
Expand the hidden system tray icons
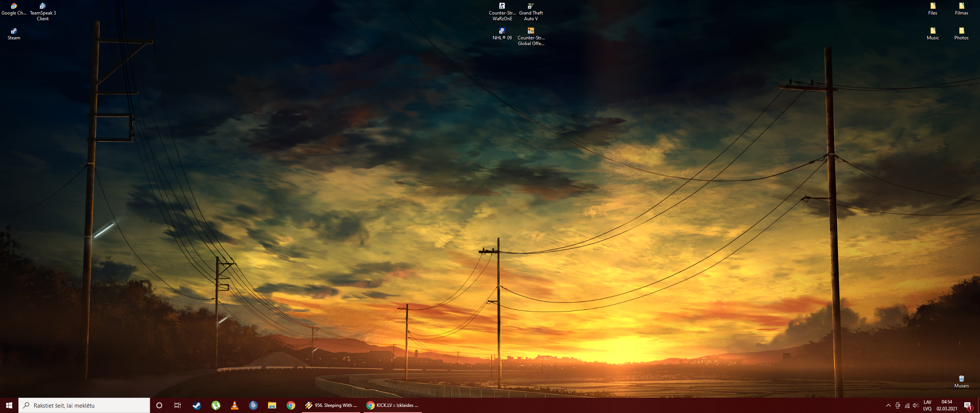point(888,405)
